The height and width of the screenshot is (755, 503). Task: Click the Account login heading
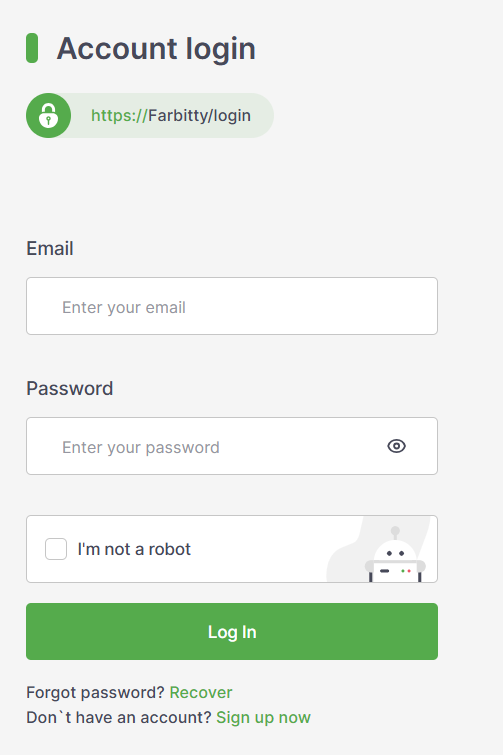[156, 49]
